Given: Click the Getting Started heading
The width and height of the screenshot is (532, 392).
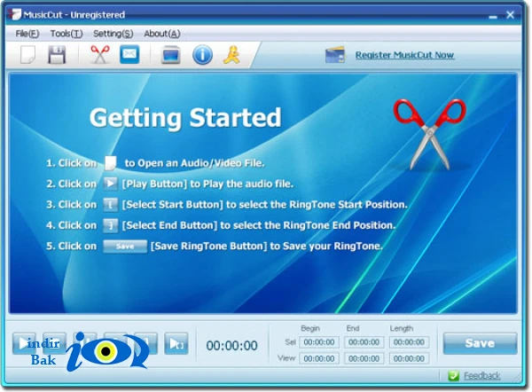Looking at the screenshot, I should (185, 118).
